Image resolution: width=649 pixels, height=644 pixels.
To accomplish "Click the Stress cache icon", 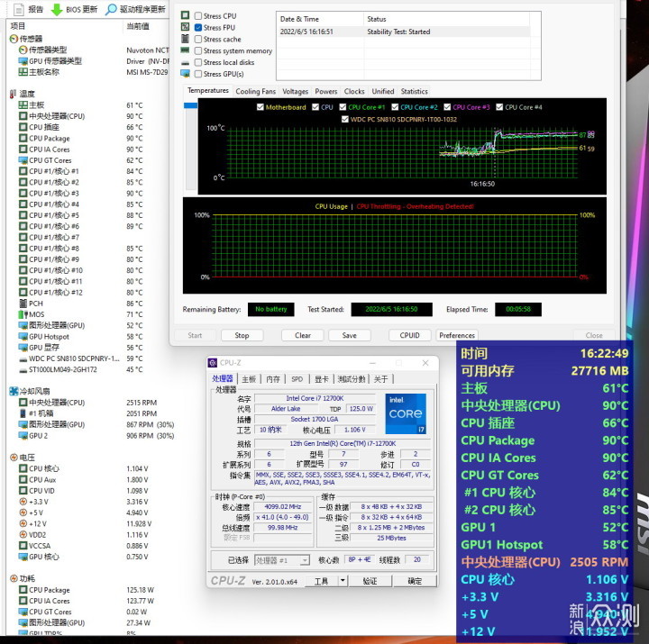I will pos(185,39).
